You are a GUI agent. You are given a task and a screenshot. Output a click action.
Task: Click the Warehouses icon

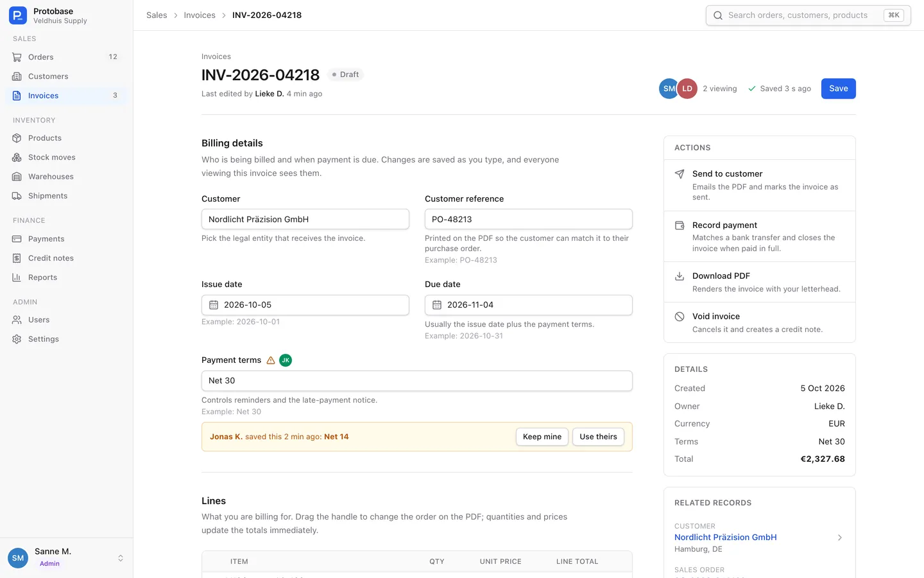[17, 177]
